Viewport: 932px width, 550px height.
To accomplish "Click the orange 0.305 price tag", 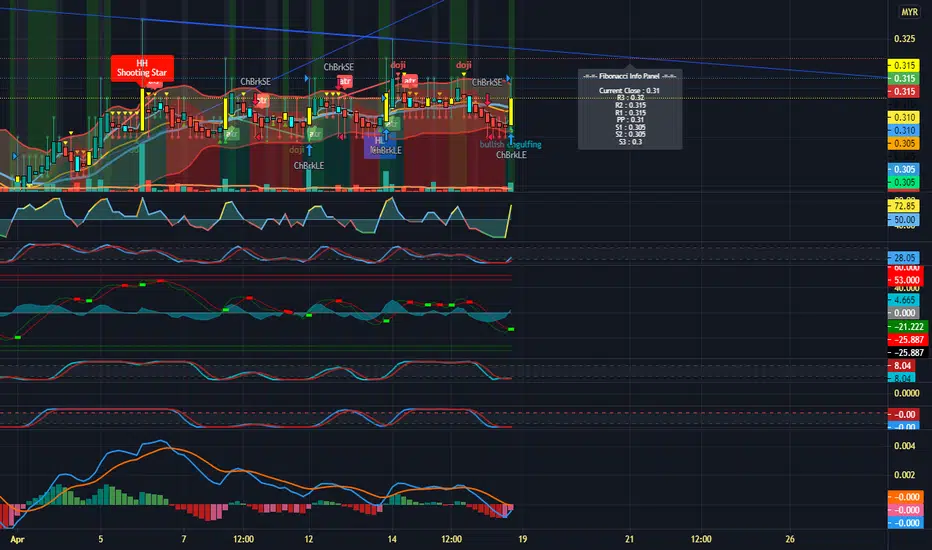I will pos(903,143).
